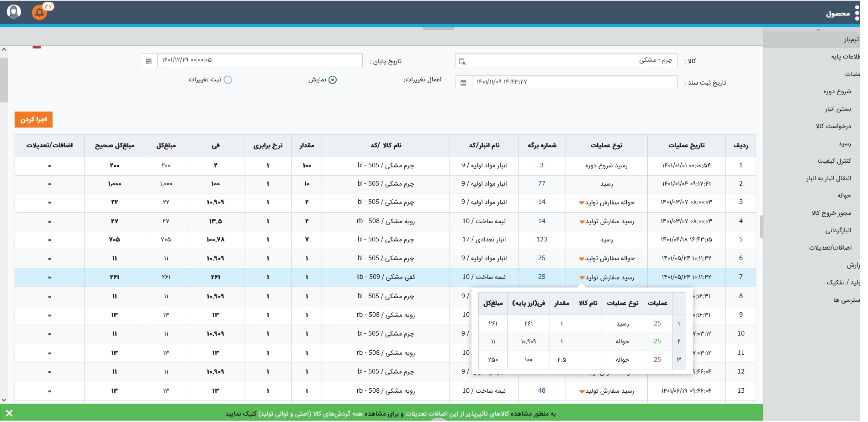Sort by the تاریخ عملیات column header
The image size is (868, 422).
[686, 146]
